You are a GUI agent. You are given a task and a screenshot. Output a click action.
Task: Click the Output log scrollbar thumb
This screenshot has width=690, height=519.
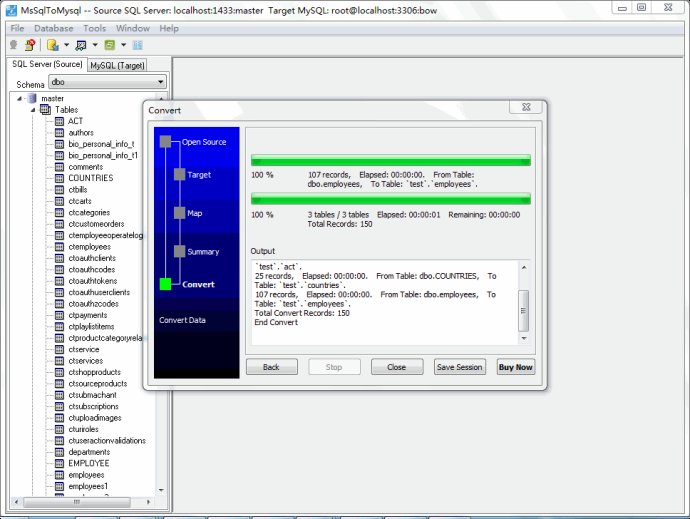[524, 311]
